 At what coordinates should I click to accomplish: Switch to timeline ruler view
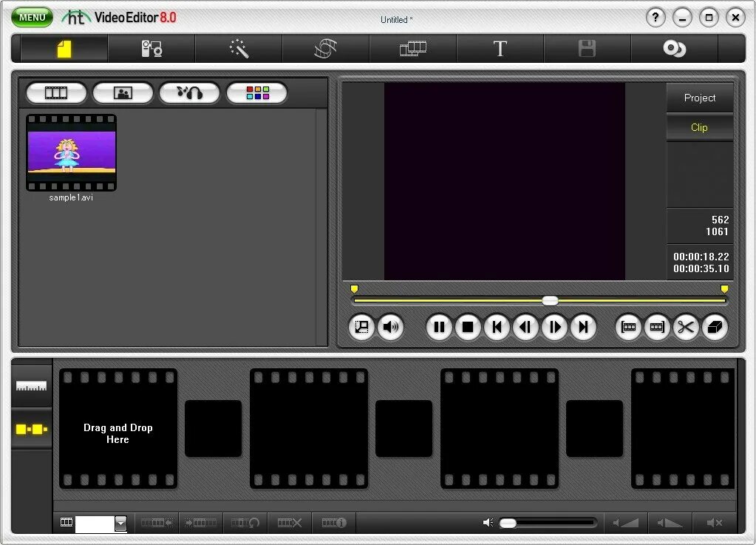coord(31,386)
